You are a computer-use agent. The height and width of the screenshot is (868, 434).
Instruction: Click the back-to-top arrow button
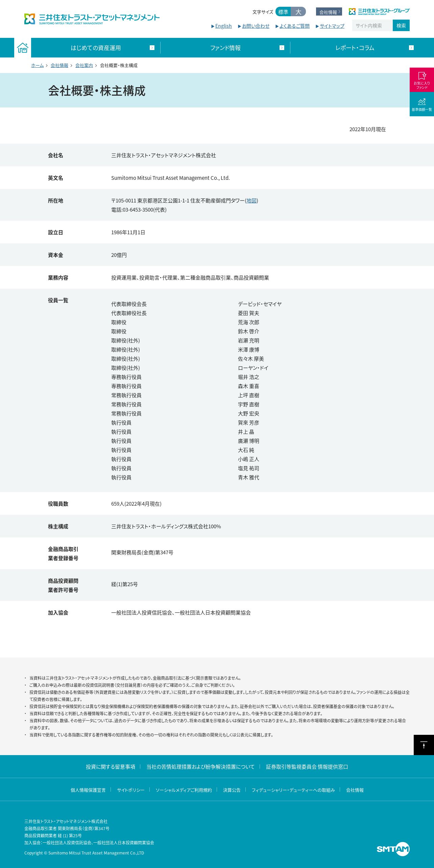pos(424,745)
